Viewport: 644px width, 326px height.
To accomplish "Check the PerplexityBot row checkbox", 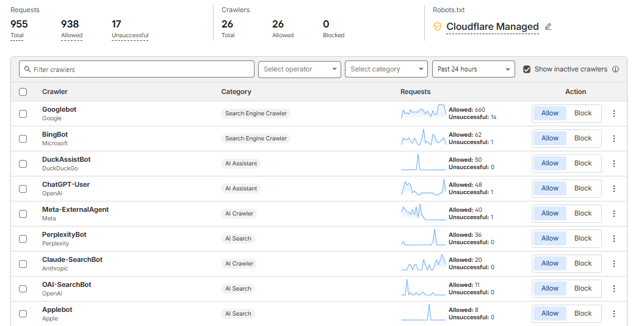I will point(23,239).
